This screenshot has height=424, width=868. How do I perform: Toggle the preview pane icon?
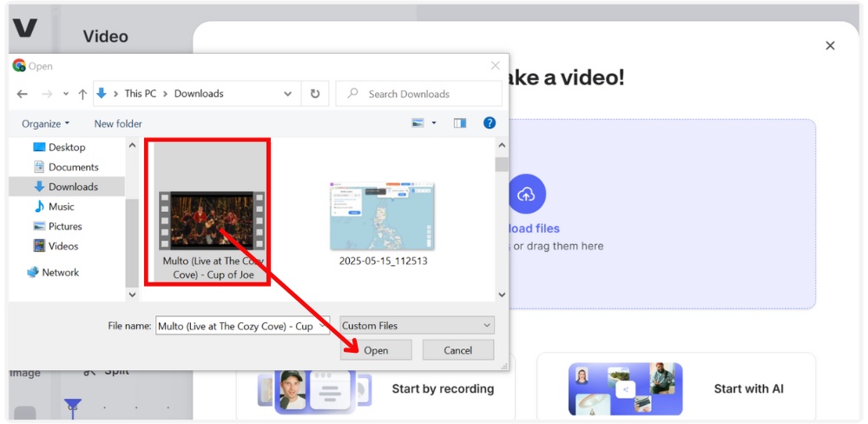pos(460,123)
